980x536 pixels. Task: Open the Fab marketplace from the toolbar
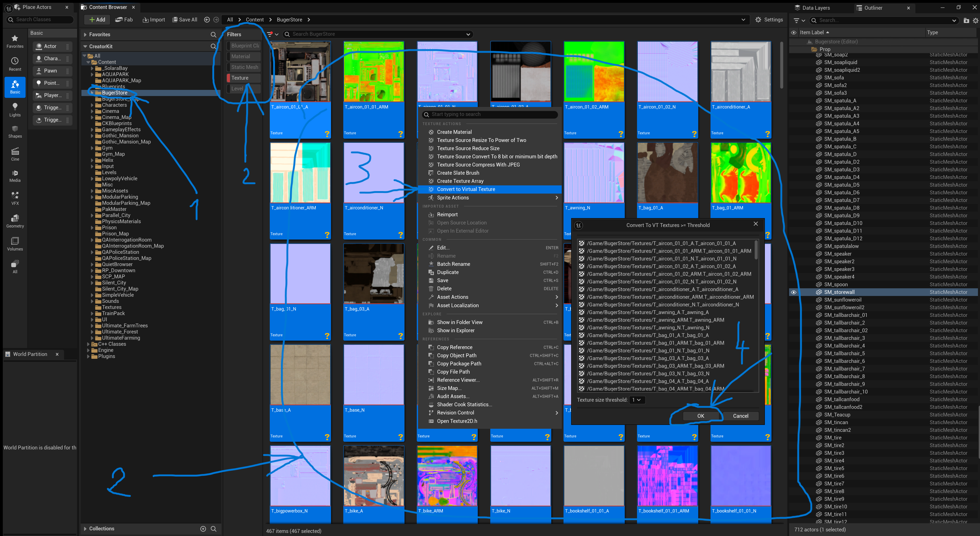[x=124, y=19]
